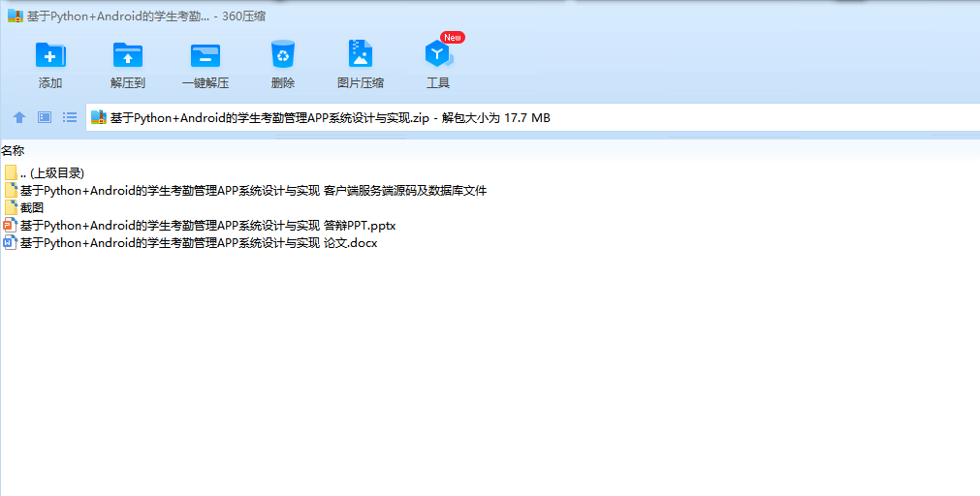
Task: Select the 答辩PPT.pptx file
Action: click(200, 226)
